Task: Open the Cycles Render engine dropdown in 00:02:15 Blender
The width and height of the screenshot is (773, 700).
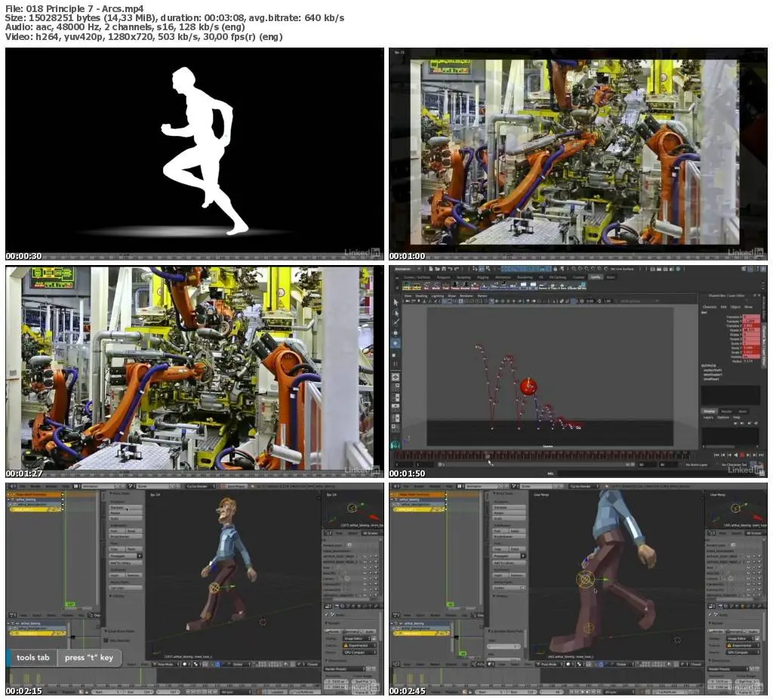Action: 199,486
